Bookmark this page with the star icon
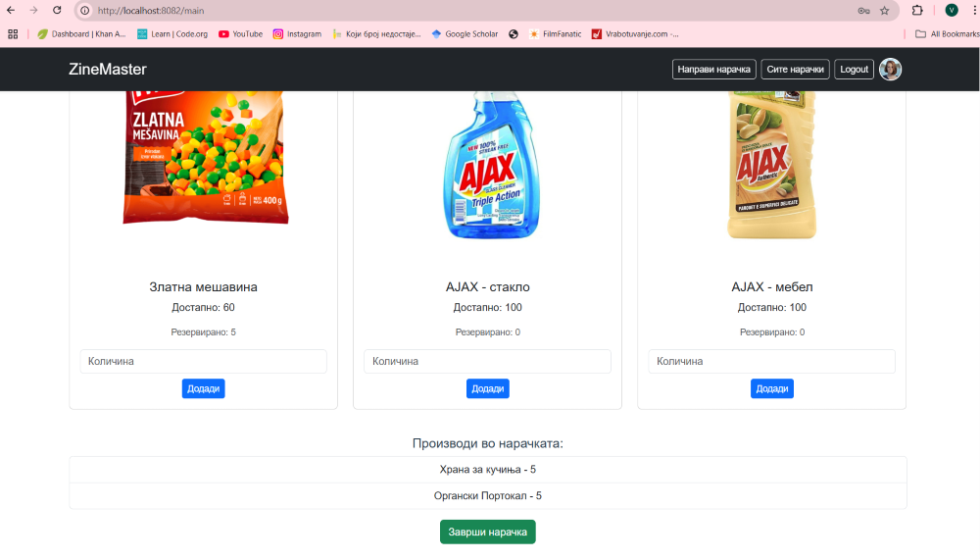This screenshot has height=559, width=980. (x=884, y=11)
